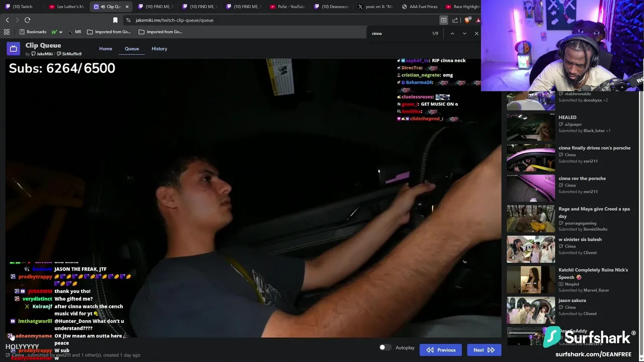
Task: Open JakeMiki GitHub author link
Action: pyautogui.click(x=42, y=54)
